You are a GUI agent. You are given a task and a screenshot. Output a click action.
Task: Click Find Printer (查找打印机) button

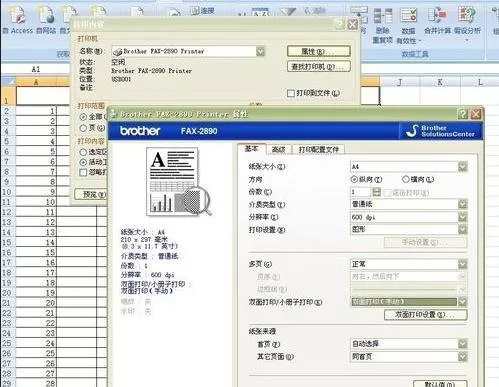click(319, 66)
